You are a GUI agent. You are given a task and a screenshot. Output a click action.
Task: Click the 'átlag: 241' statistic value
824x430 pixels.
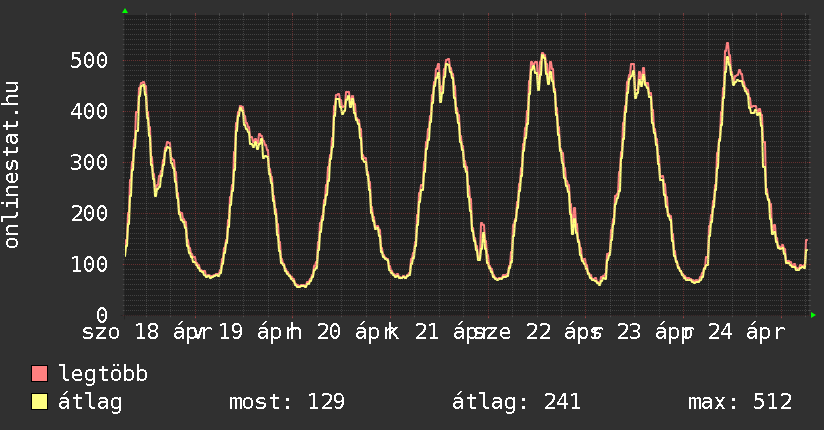click(x=517, y=402)
